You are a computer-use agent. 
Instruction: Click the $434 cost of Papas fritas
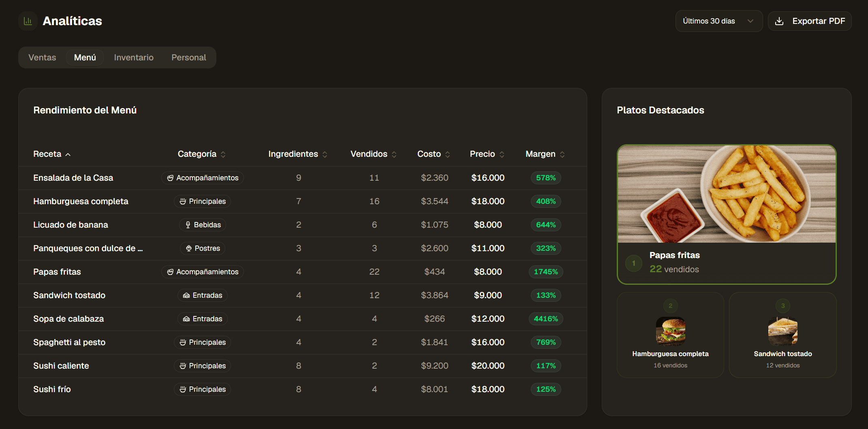click(x=434, y=272)
